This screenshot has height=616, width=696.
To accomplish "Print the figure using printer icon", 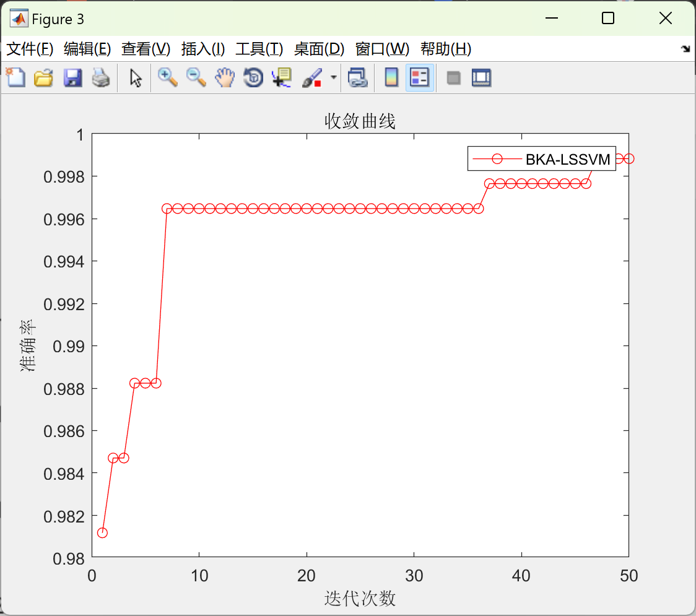I will 101,77.
